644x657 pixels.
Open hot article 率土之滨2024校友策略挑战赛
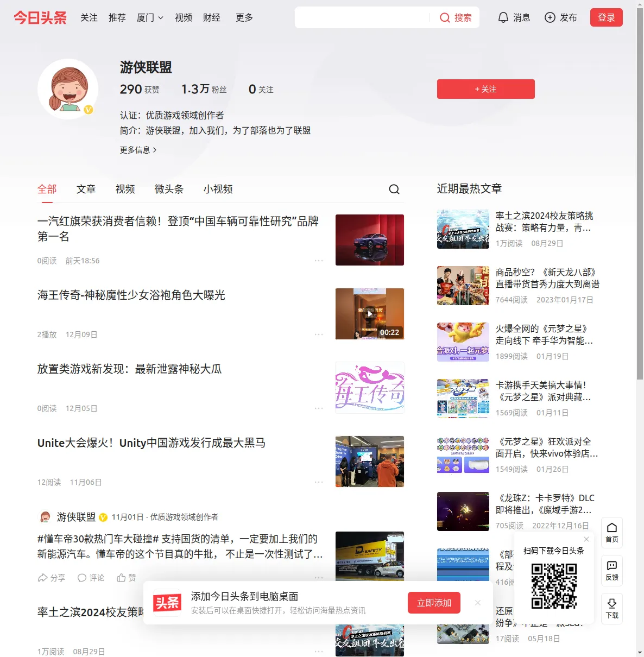click(x=545, y=222)
